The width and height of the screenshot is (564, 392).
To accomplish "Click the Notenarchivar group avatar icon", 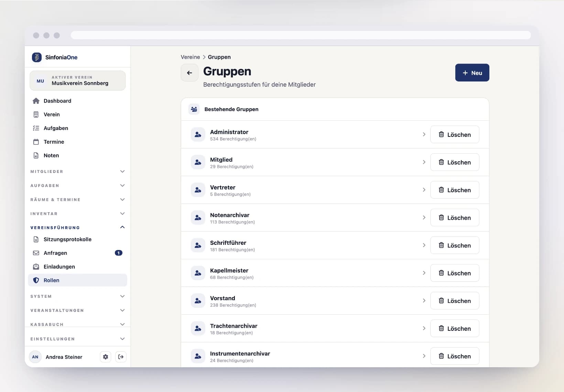I will tap(198, 218).
